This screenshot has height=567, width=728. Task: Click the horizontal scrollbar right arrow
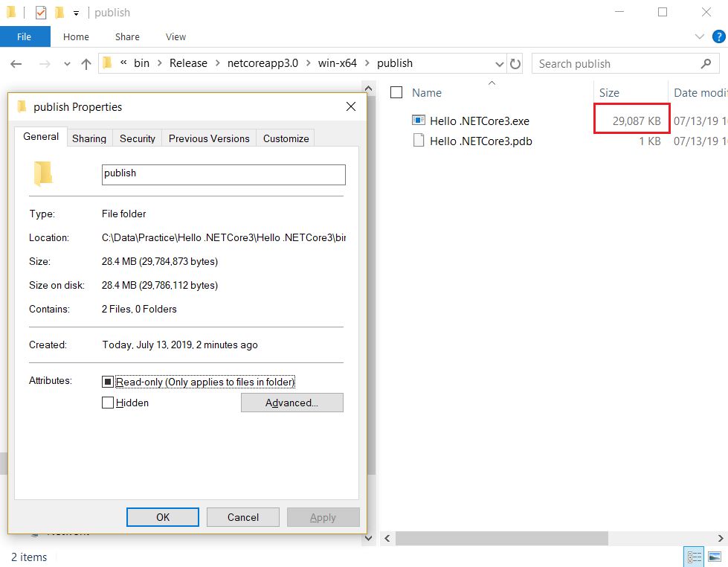click(x=720, y=538)
